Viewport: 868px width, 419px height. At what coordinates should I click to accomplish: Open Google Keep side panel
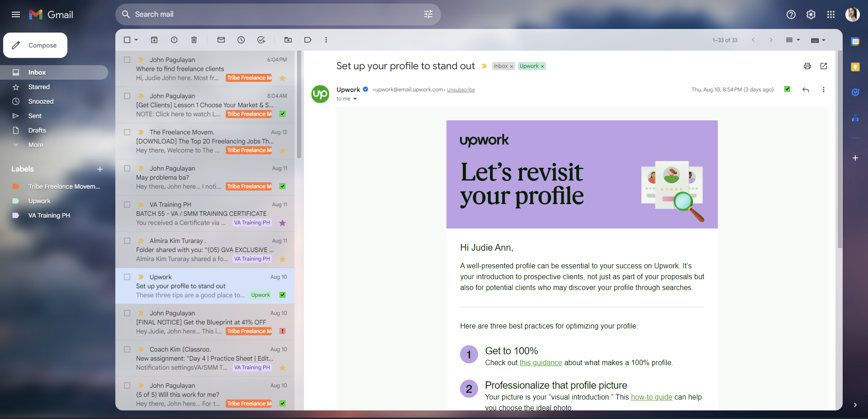coord(855,67)
